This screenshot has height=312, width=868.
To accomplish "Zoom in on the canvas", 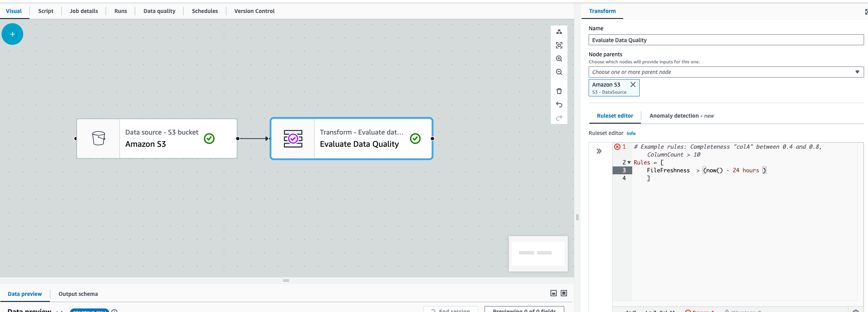I will click(x=559, y=59).
